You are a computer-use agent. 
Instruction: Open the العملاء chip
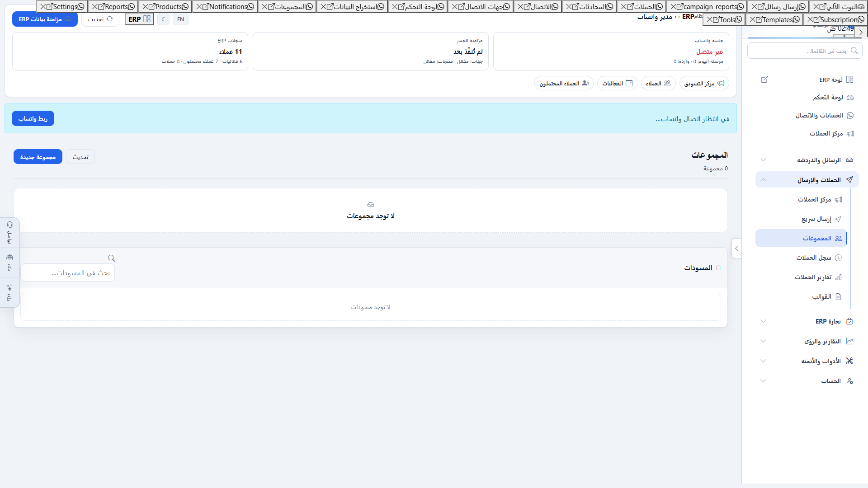coord(658,83)
